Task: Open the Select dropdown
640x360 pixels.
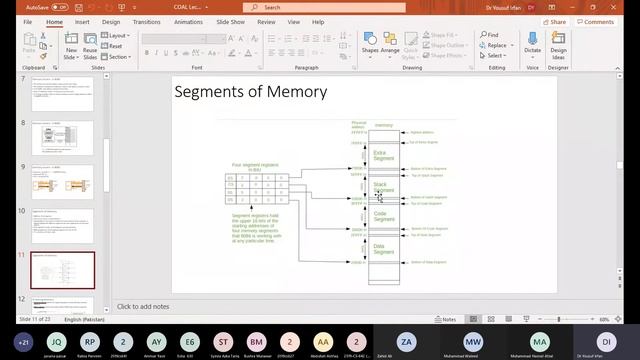Action: click(493, 56)
